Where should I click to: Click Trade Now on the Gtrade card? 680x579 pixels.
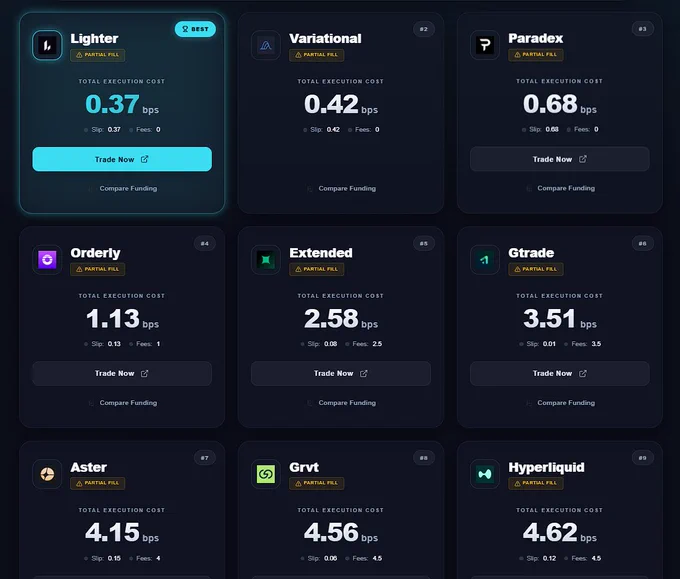tap(559, 373)
